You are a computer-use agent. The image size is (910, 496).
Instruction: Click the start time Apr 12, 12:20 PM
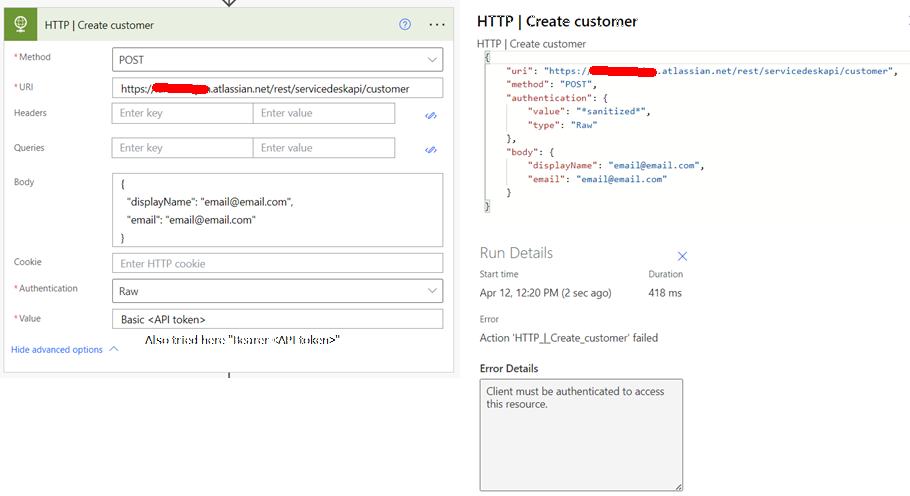click(545, 293)
